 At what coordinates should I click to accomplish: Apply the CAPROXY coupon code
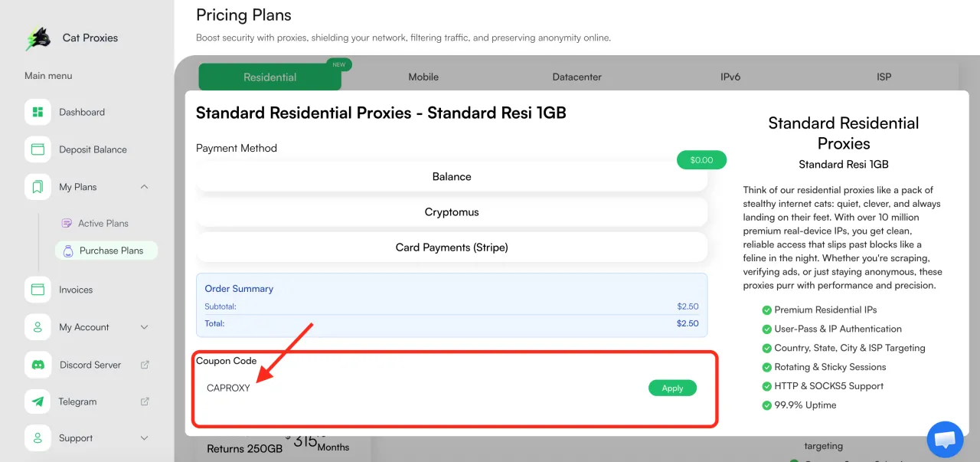[672, 388]
